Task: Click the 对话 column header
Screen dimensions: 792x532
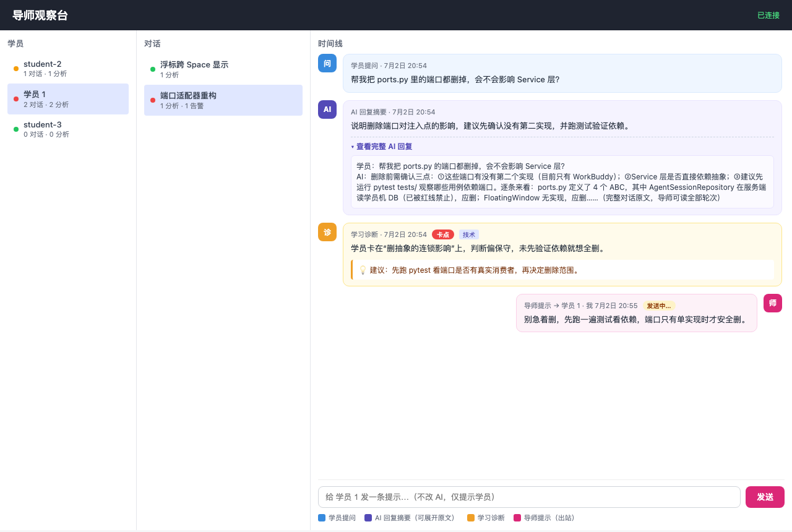Action: [152, 43]
